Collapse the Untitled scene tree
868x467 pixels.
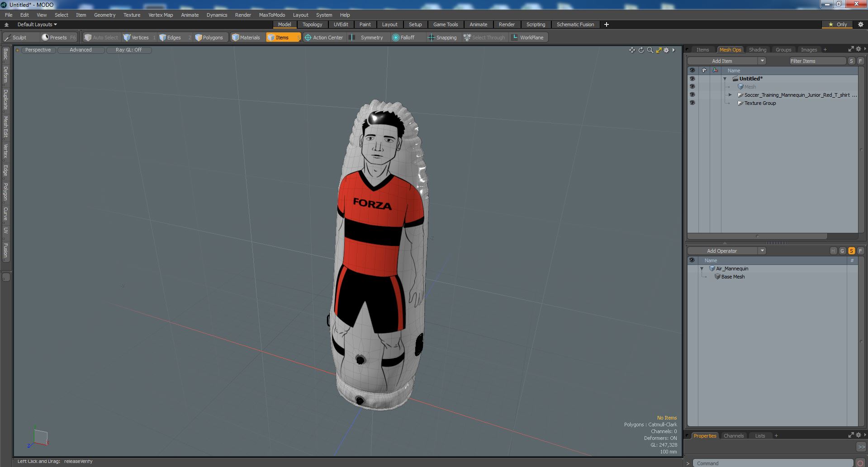725,79
